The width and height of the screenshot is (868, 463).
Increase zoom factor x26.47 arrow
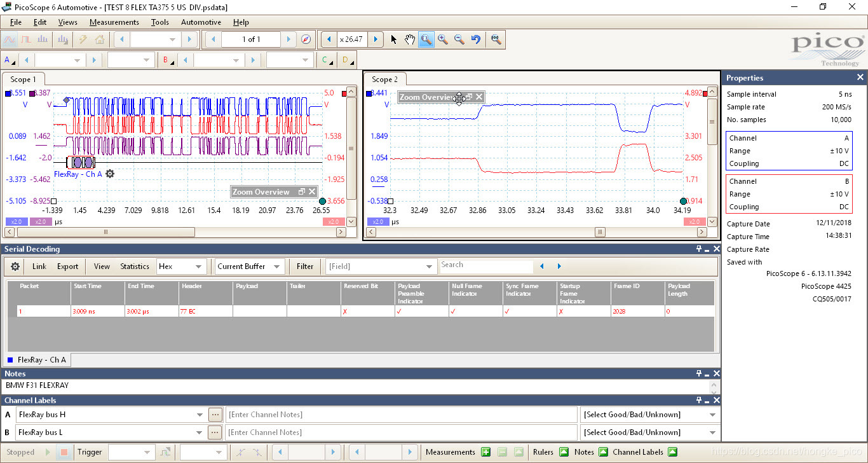[x=376, y=39]
